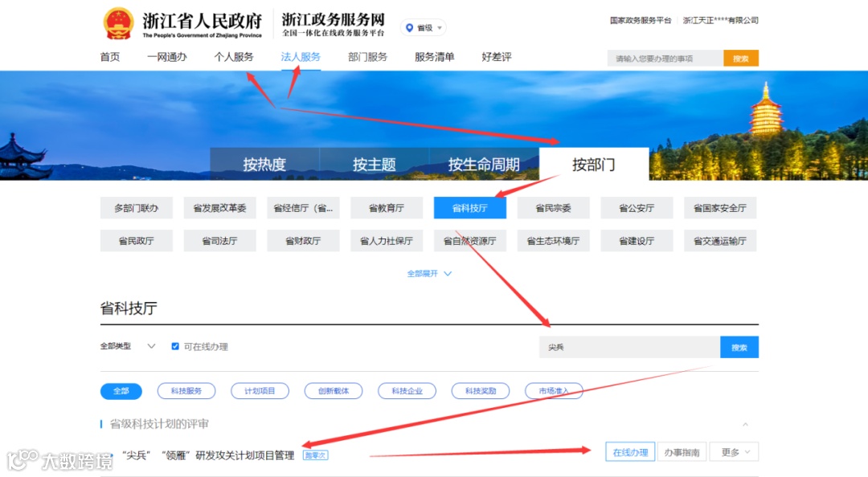
Task: Open the 一网通办 menu item
Action: (x=166, y=57)
